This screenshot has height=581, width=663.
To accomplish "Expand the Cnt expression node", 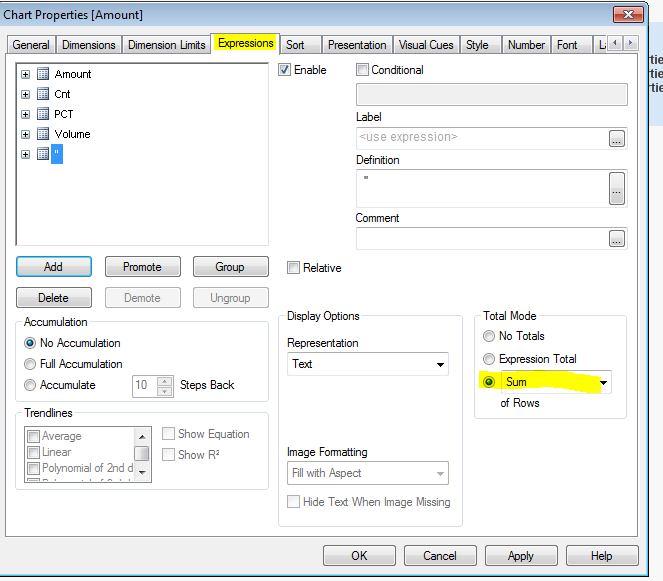I will [x=26, y=94].
